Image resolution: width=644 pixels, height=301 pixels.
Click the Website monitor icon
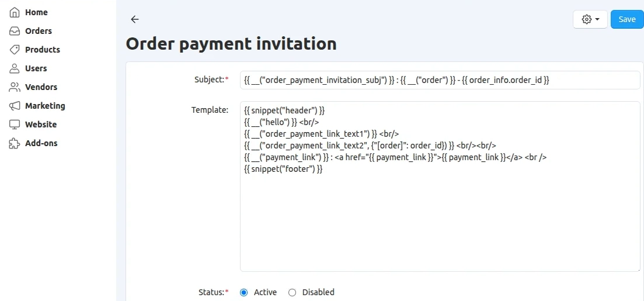point(15,124)
